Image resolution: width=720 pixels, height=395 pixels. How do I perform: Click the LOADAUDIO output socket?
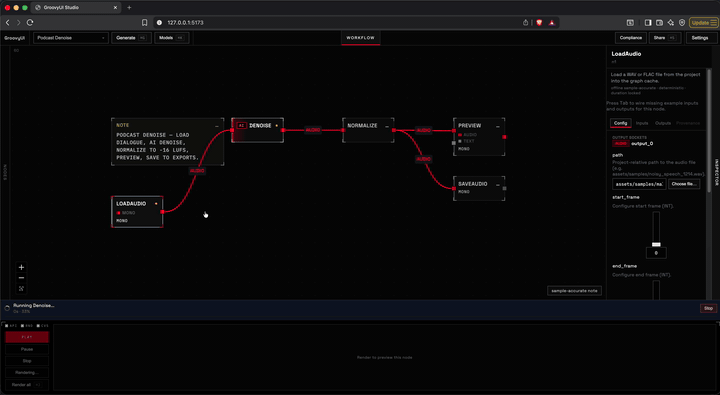(163, 212)
